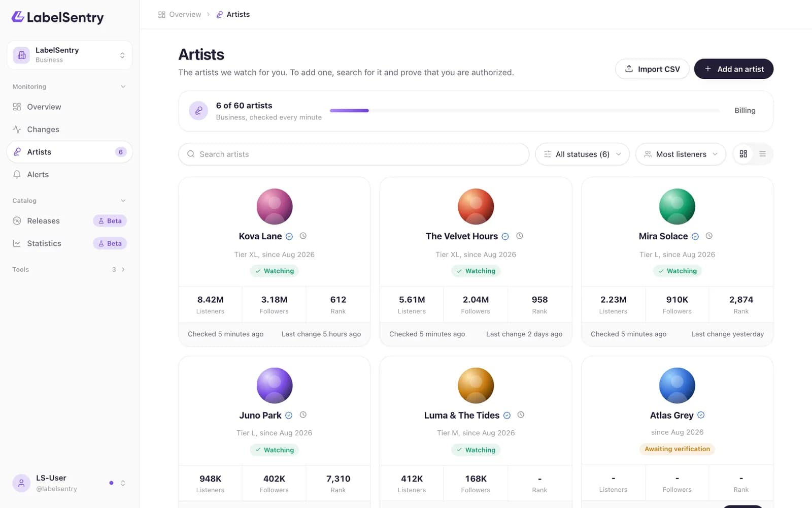This screenshot has width=812, height=508.
Task: Click the microphone icon in the quota panel
Action: tap(198, 110)
